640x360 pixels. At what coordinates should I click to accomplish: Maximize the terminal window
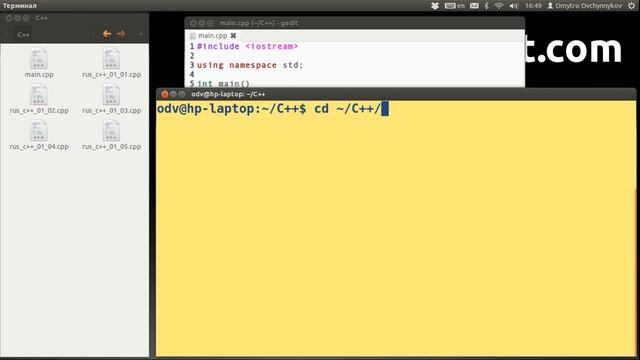182,94
